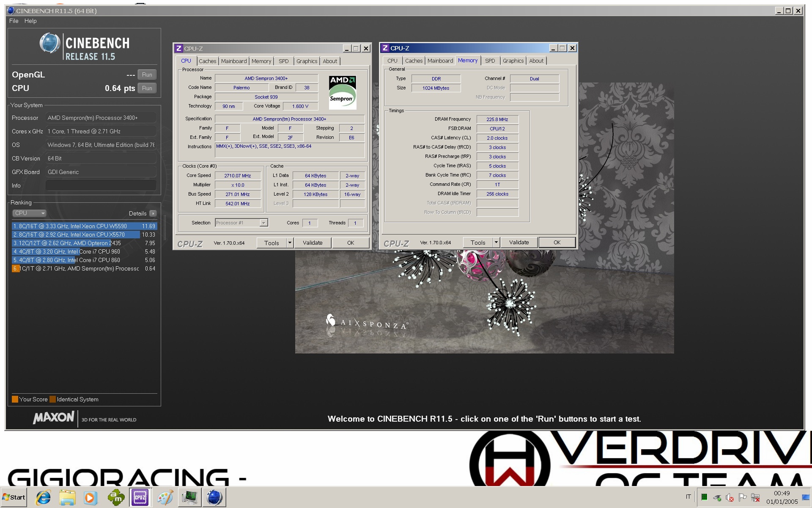812x508 pixels.
Task: Switch to Memory tab in left CPU-Z
Action: pyautogui.click(x=261, y=61)
